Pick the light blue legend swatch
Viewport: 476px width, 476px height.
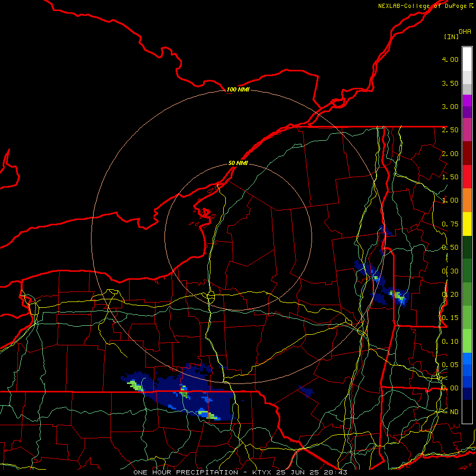point(467,359)
